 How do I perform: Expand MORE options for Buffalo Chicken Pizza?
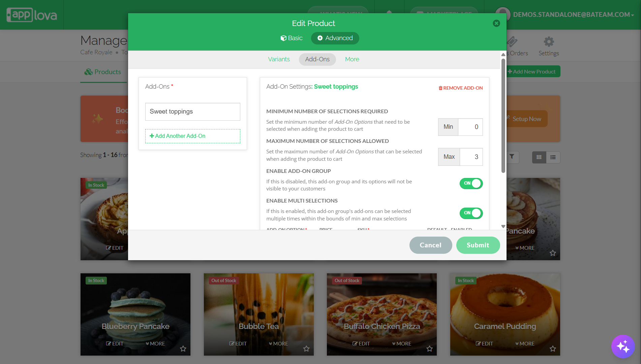tap(402, 344)
